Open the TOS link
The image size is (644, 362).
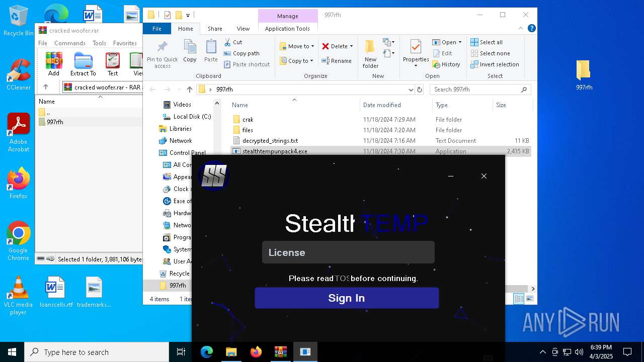pos(342,278)
